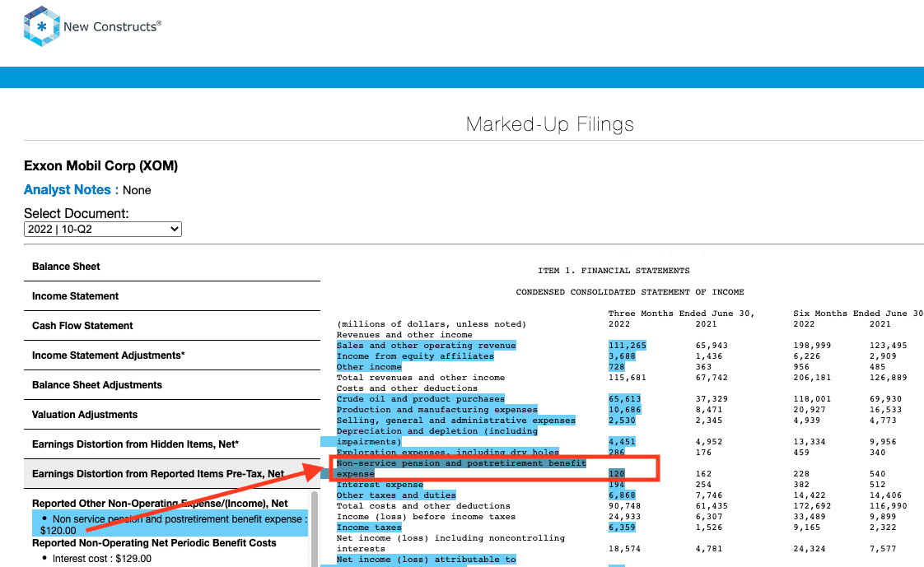The height and width of the screenshot is (567, 924).
Task: Click highlighted Sales and other operating revenue
Action: 426,346
